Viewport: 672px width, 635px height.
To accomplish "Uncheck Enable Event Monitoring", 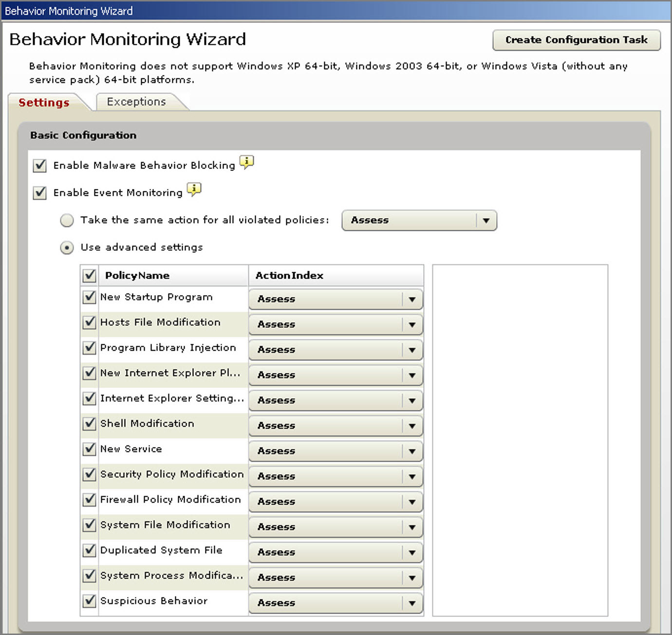I will pyautogui.click(x=39, y=193).
